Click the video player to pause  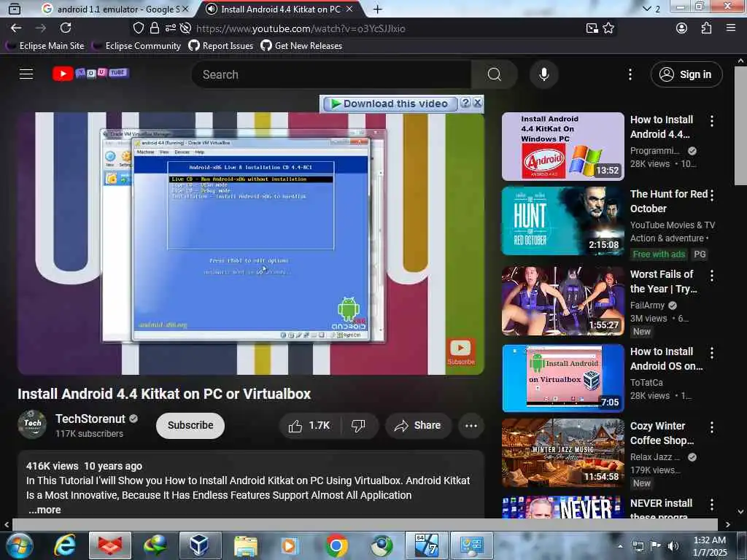tap(251, 243)
